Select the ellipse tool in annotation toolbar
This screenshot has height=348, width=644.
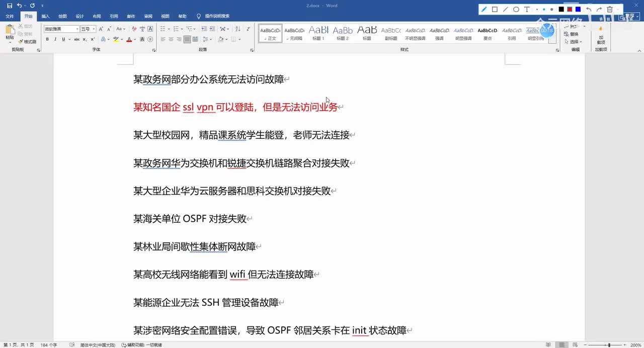pos(516,9)
